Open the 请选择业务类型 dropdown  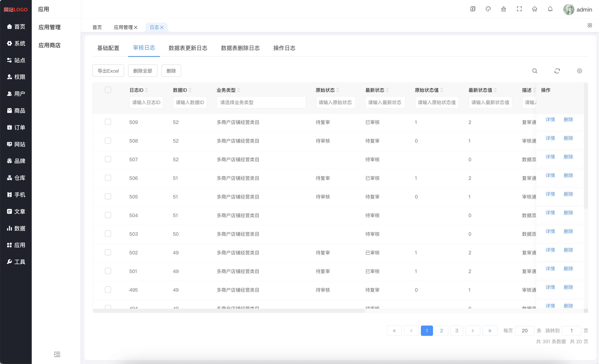click(261, 102)
